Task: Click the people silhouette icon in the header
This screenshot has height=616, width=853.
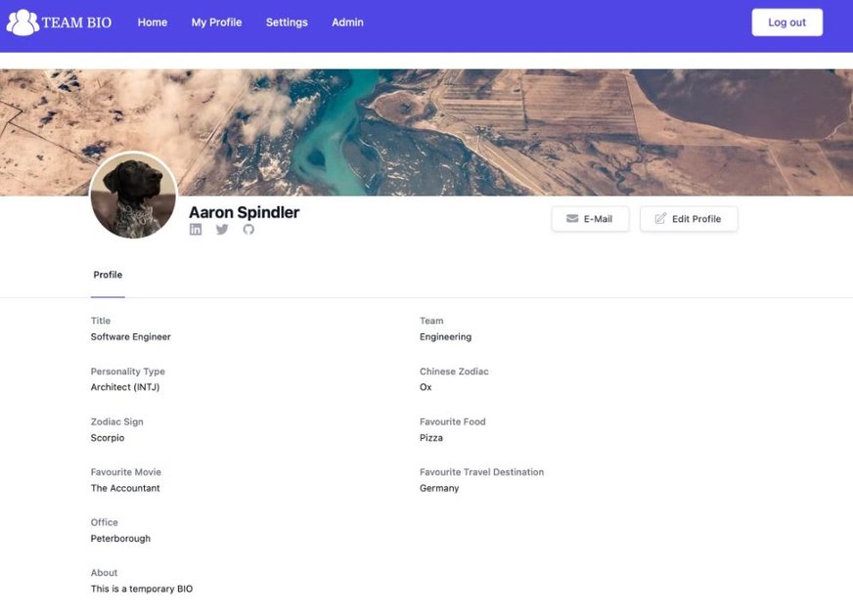Action: 22,21
